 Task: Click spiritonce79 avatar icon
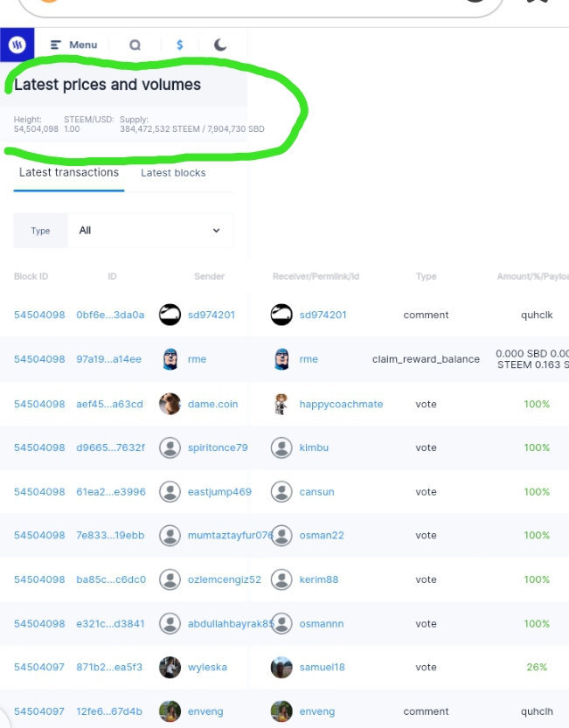(x=170, y=447)
